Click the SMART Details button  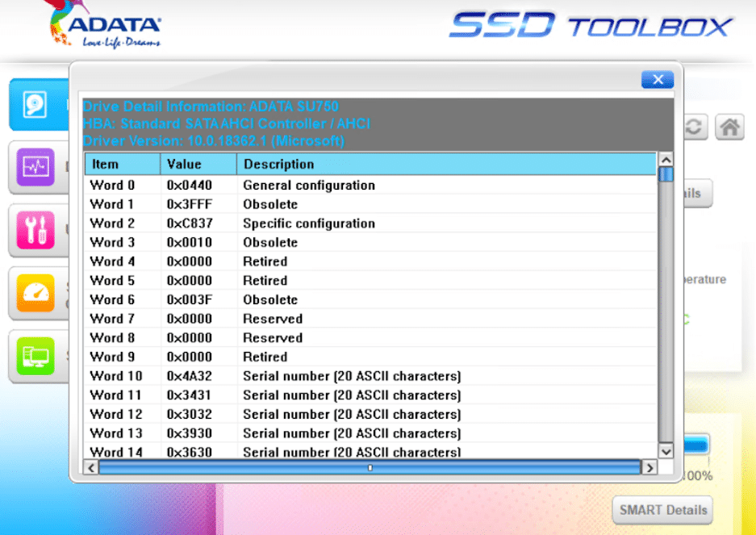(662, 510)
